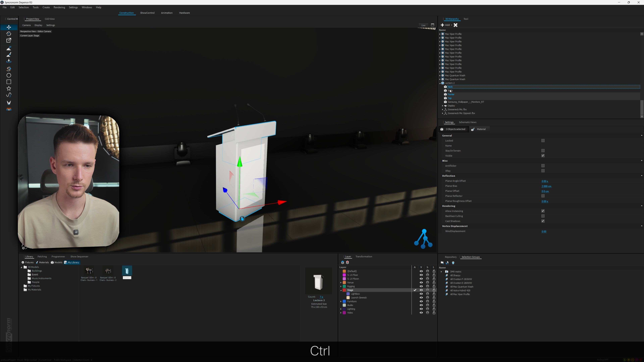Select the Rotate tool
The height and width of the screenshot is (362, 644).
click(9, 34)
